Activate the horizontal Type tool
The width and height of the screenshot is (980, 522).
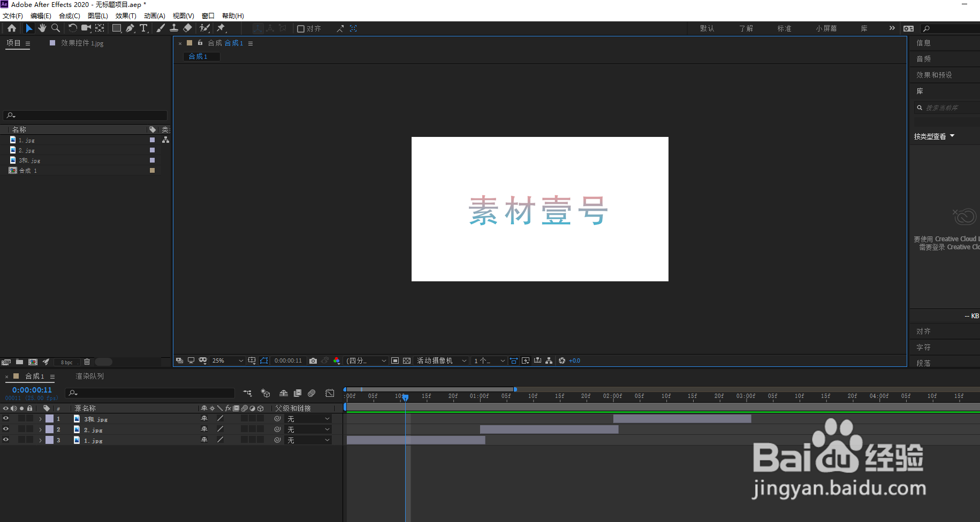click(143, 28)
